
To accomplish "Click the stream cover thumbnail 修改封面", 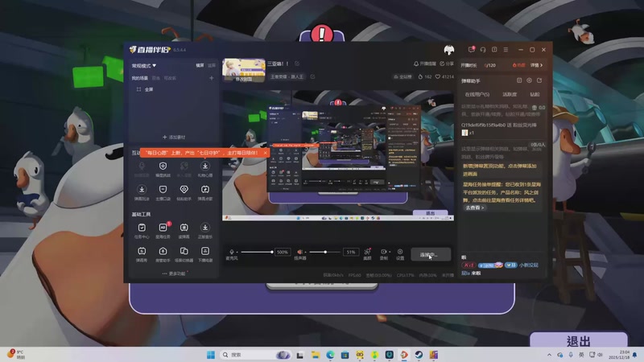I will tap(244, 70).
